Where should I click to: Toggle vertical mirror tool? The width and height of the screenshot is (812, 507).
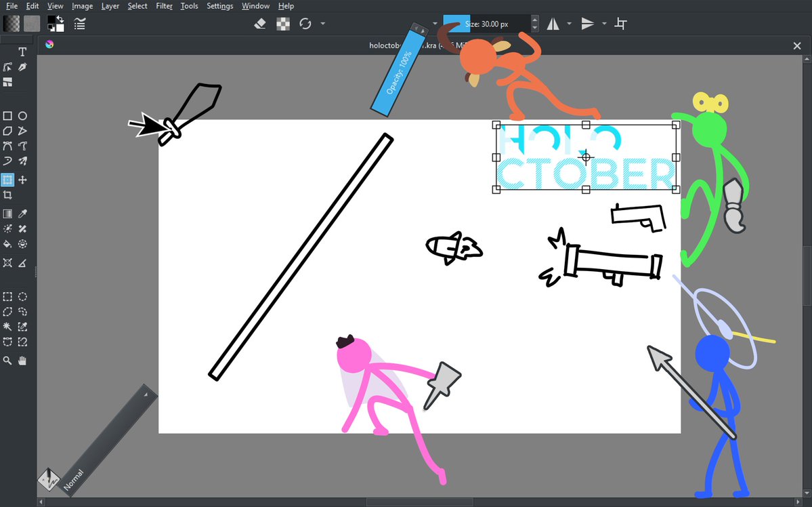click(x=587, y=23)
